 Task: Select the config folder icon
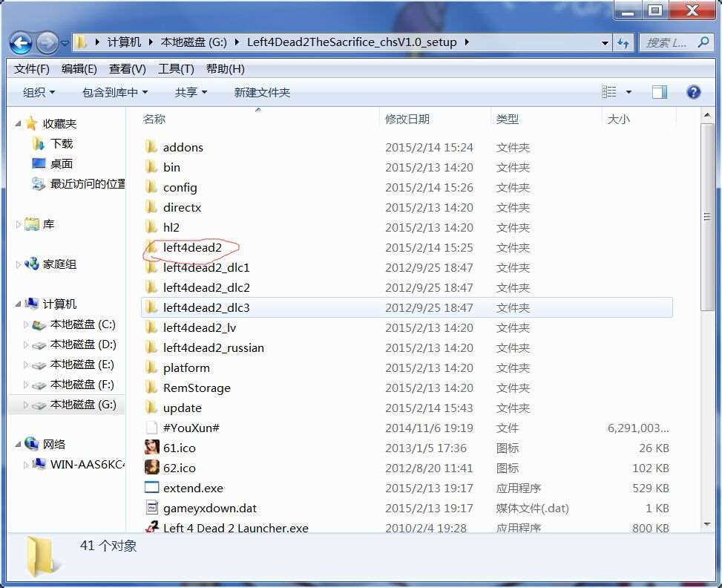tap(151, 187)
